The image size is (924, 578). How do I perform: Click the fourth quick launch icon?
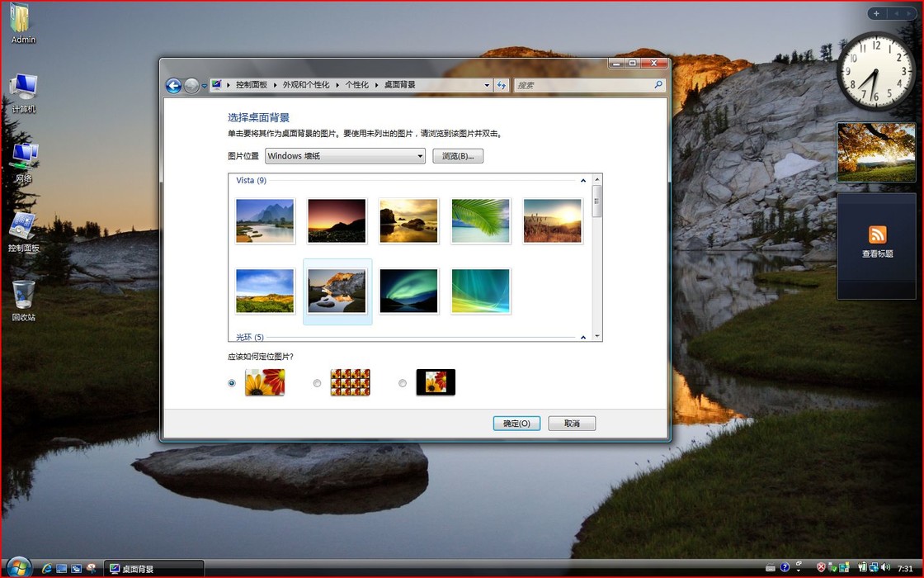click(92, 569)
